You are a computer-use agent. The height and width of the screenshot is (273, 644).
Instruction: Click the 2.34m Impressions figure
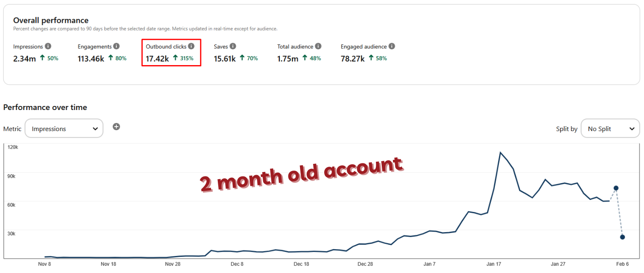24,58
